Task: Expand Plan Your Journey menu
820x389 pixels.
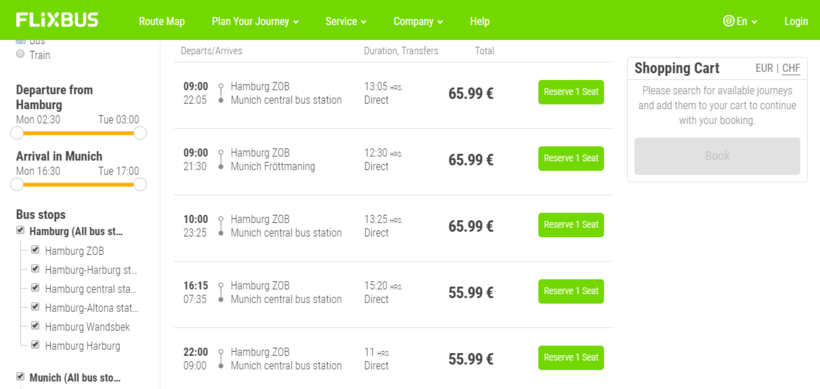Action: (255, 21)
